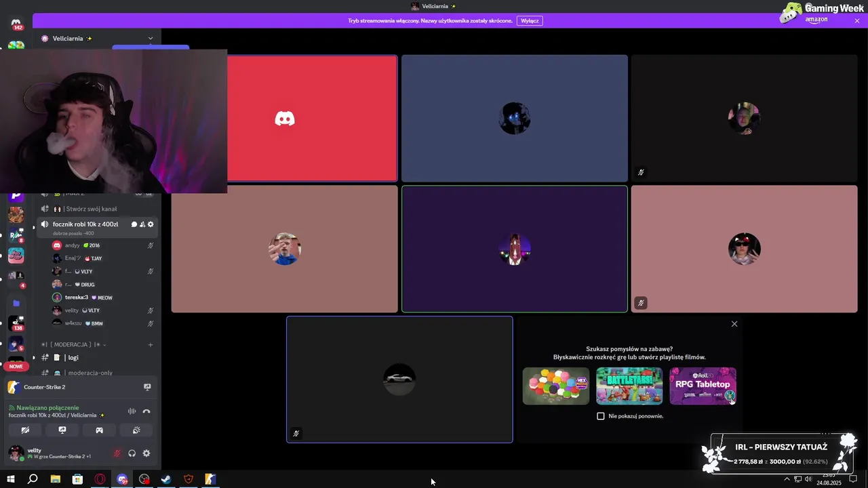
Task: Expand Vellciarnia server header dropdown
Action: coord(151,39)
